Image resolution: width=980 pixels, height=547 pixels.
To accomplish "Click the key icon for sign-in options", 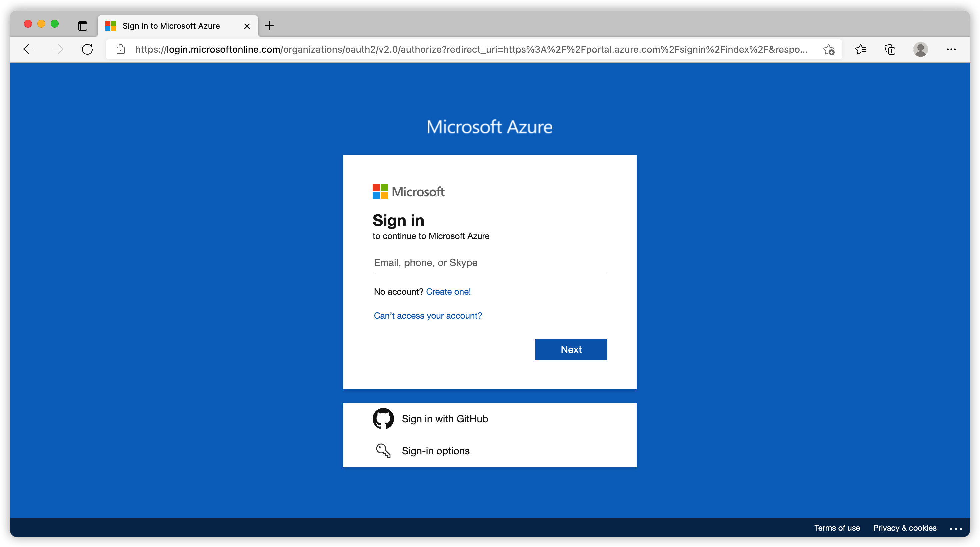I will click(x=383, y=451).
